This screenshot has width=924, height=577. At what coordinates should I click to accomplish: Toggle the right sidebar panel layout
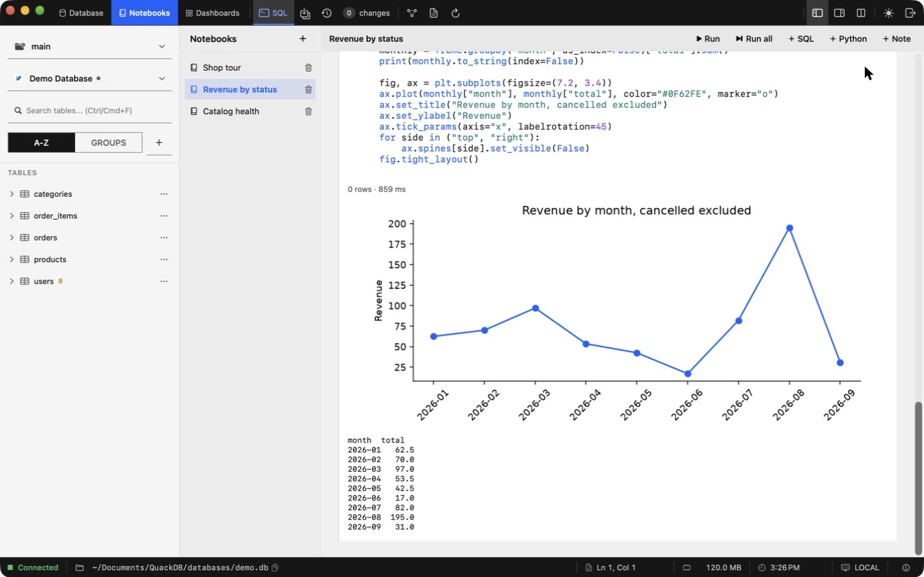click(x=840, y=13)
